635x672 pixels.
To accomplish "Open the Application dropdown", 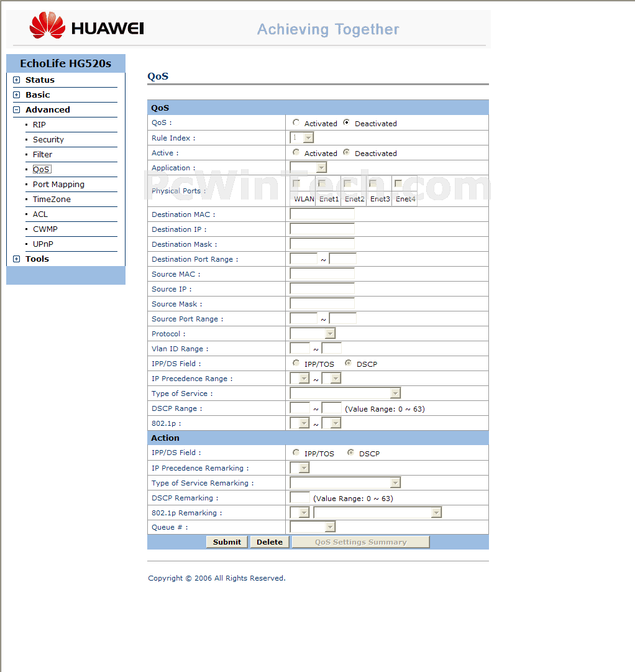I will point(309,167).
